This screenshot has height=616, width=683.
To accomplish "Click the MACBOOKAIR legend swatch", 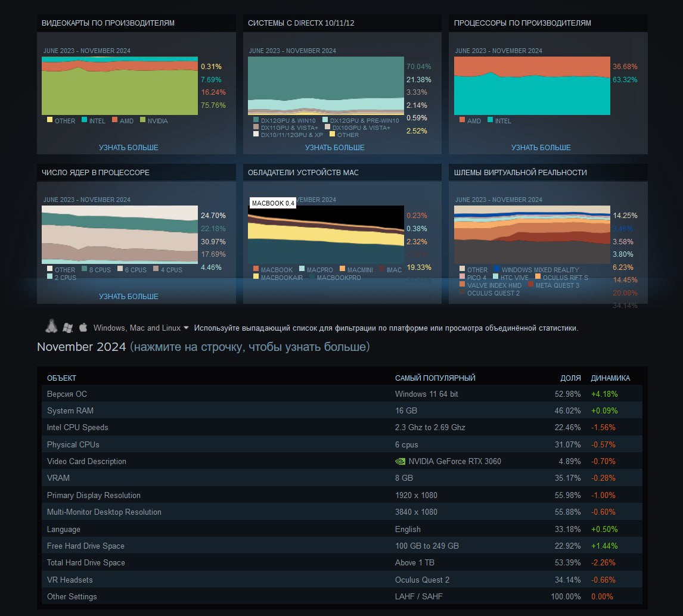I will point(256,276).
